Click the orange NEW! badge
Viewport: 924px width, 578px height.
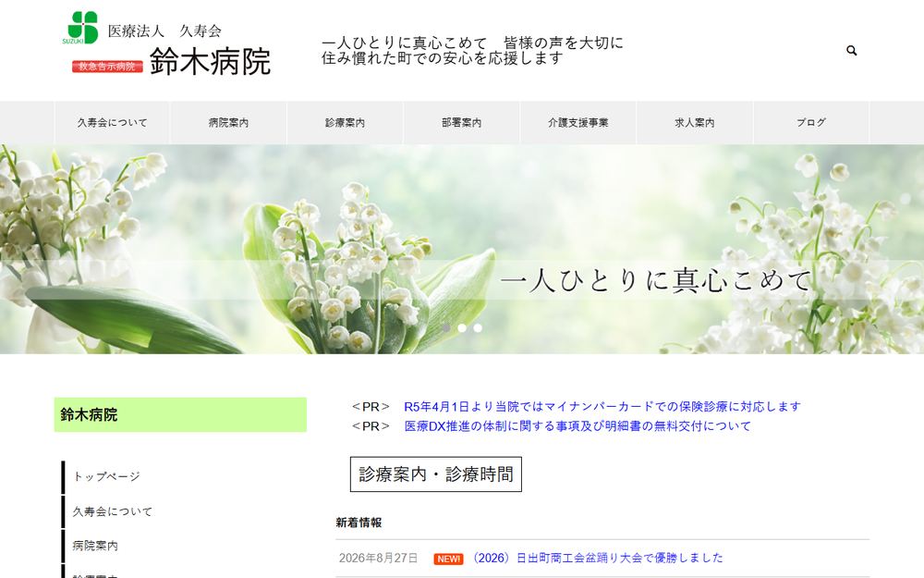(x=448, y=559)
